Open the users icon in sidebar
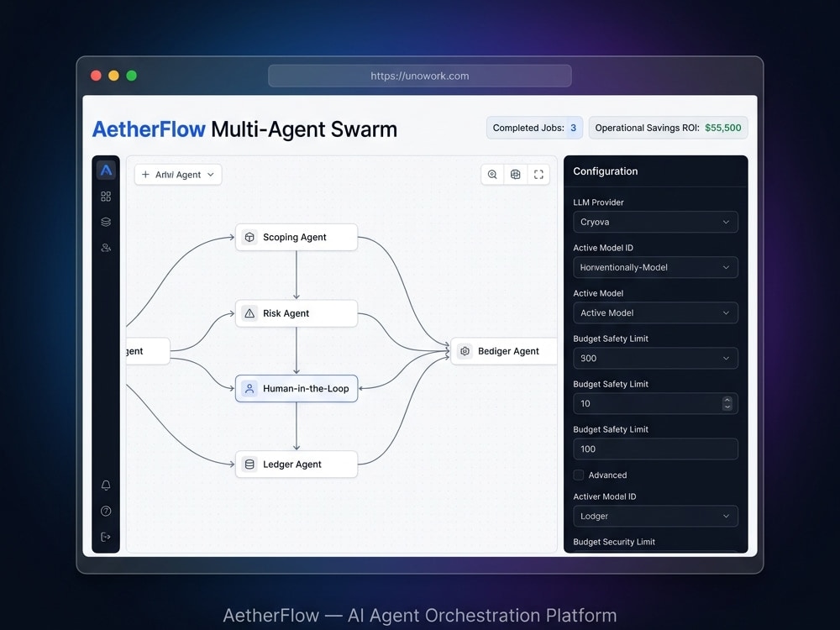 106,248
